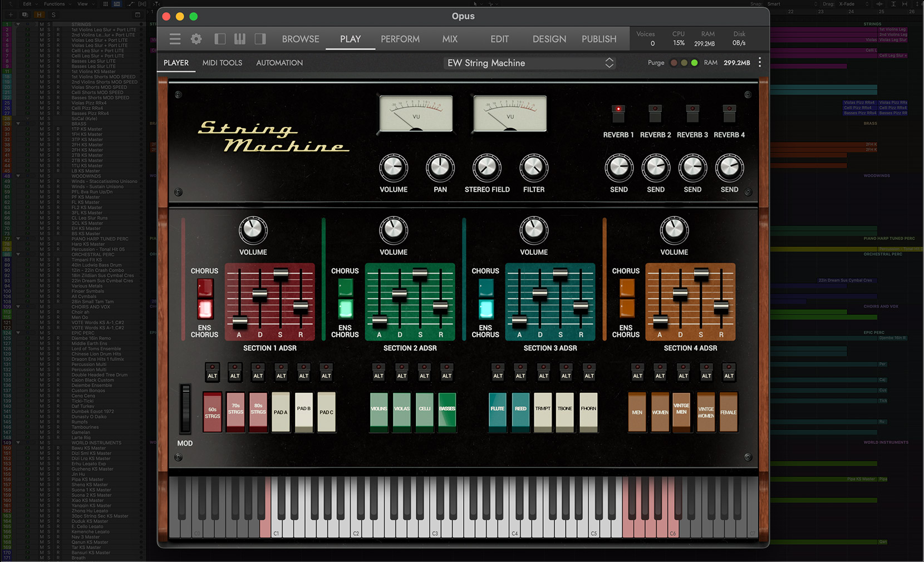Show the left sidebar panel layout icon
The height and width of the screenshot is (562, 924).
tap(220, 39)
